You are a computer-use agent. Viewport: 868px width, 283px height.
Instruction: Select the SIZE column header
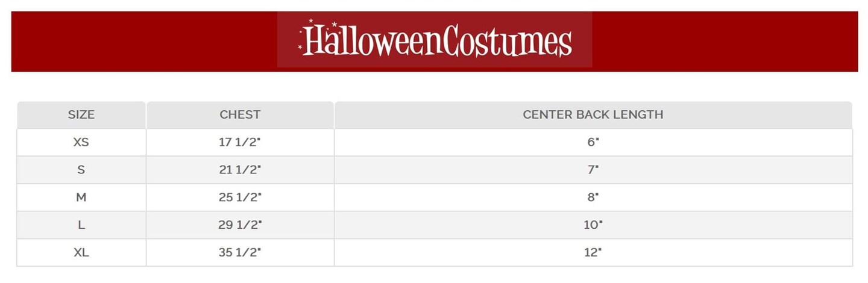[x=81, y=114]
